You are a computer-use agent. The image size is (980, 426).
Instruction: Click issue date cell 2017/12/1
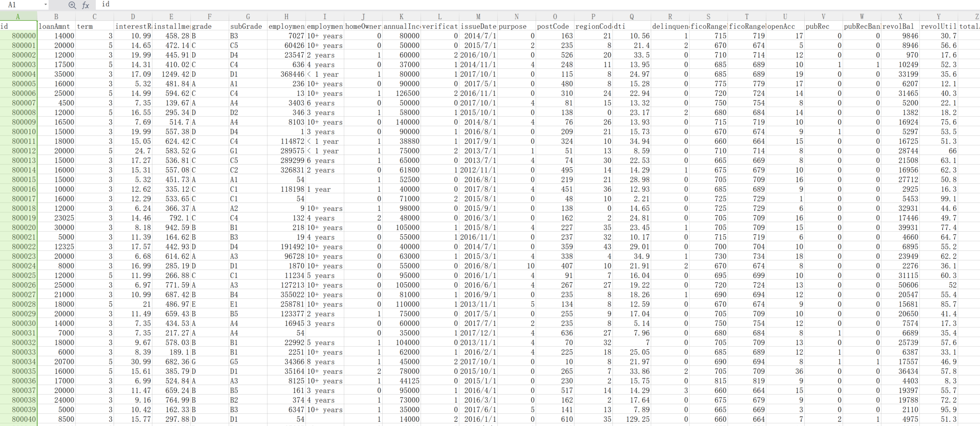478,333
